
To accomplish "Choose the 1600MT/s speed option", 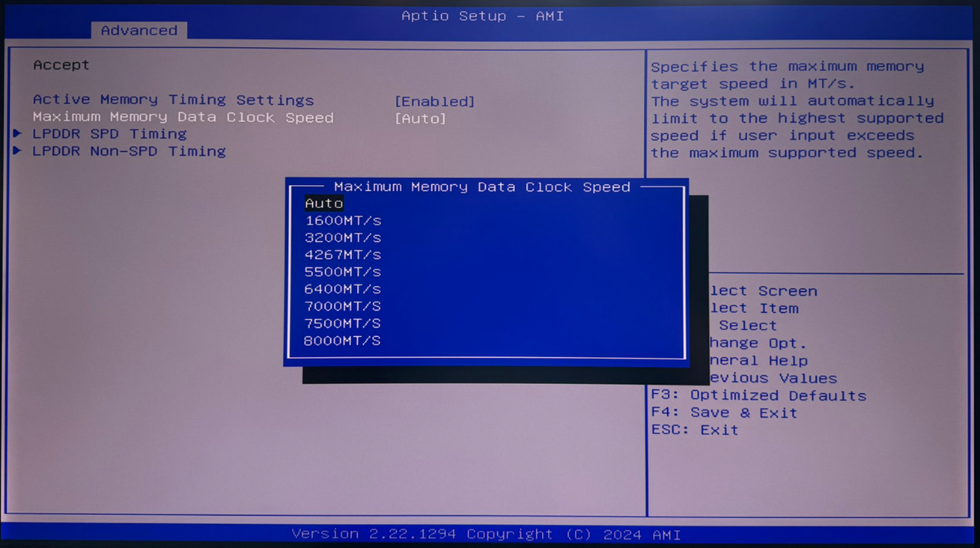I will click(x=342, y=220).
